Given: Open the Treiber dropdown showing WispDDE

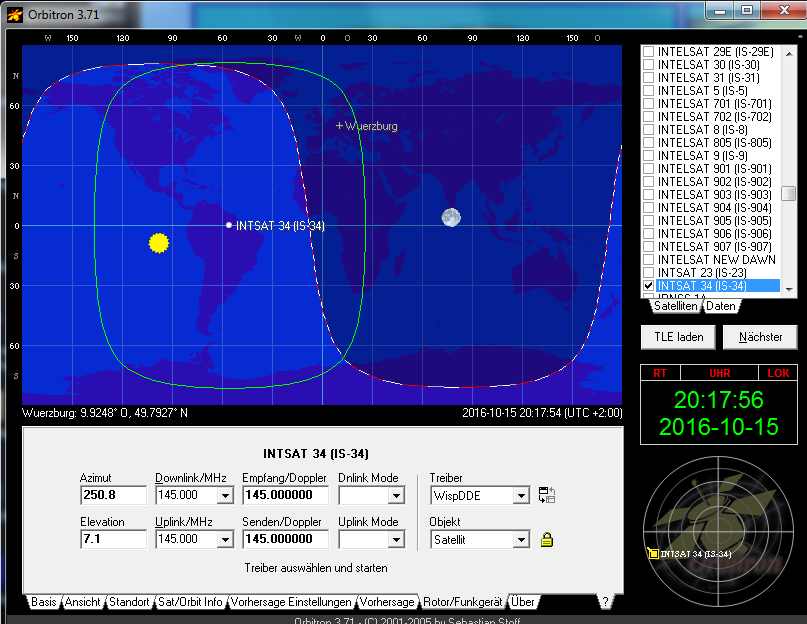Looking at the screenshot, I should click(x=520, y=495).
